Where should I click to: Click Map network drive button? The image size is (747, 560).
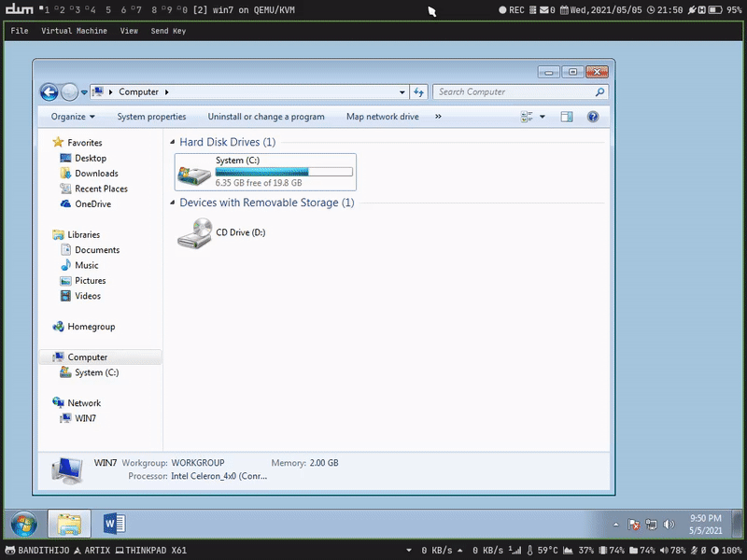tap(382, 117)
